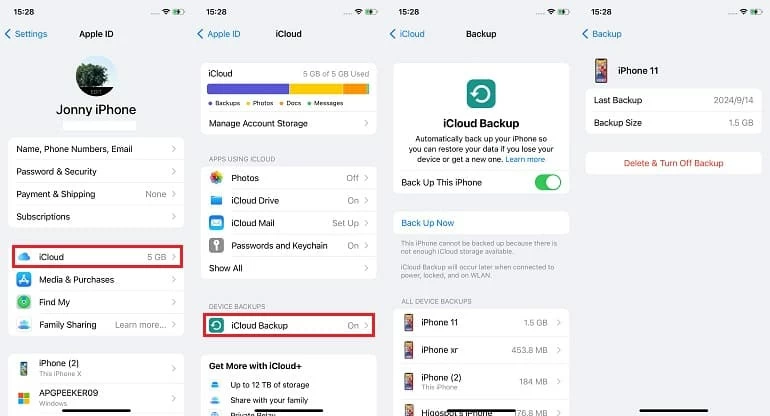770x416 pixels.
Task: Open Passwords and Keychain key icon
Action: [217, 246]
